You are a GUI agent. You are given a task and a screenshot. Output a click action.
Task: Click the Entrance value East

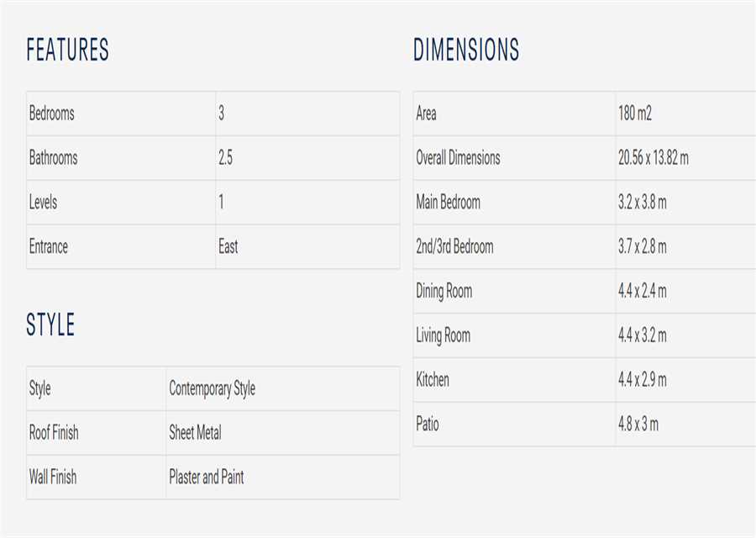tap(228, 247)
